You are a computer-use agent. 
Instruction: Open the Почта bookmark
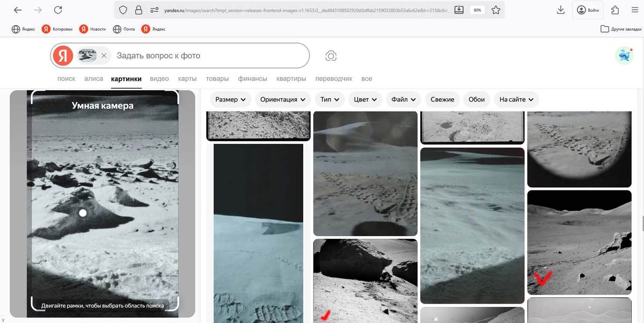(124, 29)
